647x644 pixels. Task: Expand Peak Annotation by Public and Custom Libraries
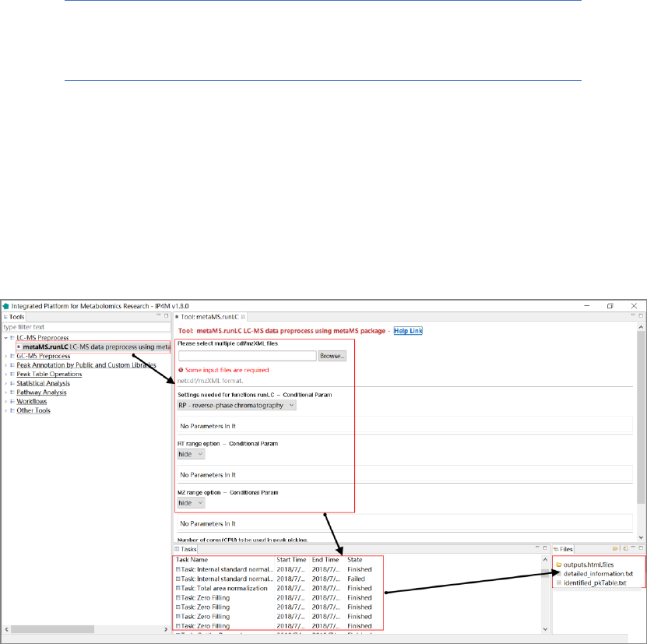tap(5, 365)
